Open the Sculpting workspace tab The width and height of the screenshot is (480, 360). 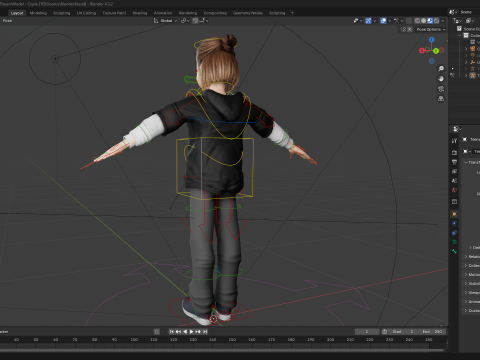click(62, 13)
